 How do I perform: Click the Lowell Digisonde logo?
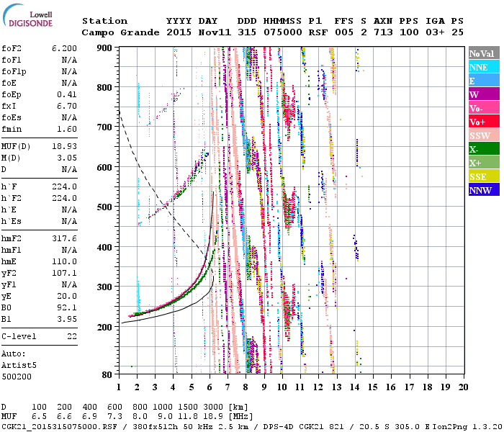click(27, 16)
